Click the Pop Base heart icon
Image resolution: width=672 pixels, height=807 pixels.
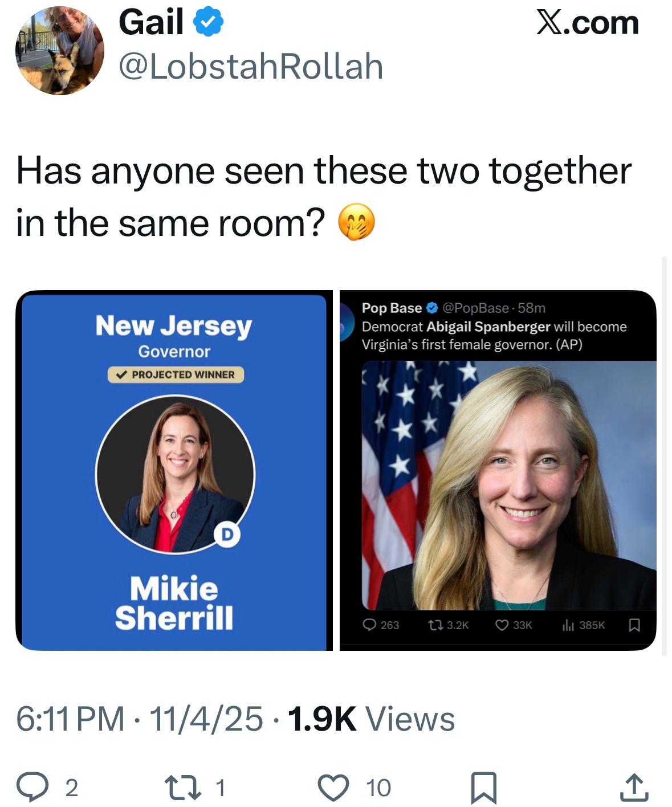pos(502,625)
